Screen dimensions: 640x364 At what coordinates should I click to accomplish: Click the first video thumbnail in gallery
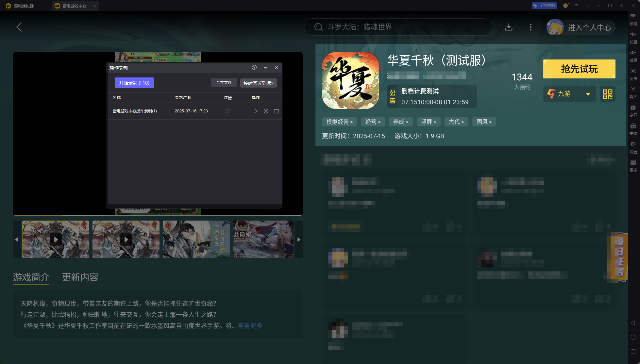tap(56, 239)
